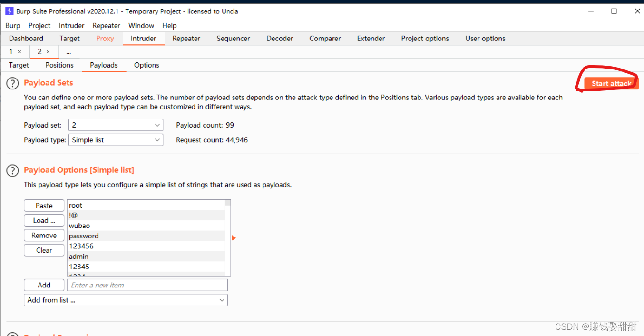
Task: Click the orange arrow beside payload list
Action: tap(234, 238)
